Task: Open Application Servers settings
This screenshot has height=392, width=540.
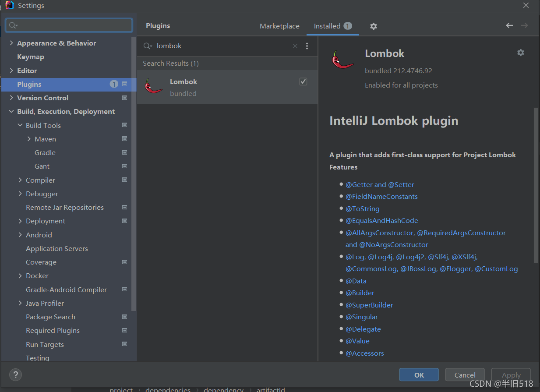Action: pyautogui.click(x=57, y=248)
